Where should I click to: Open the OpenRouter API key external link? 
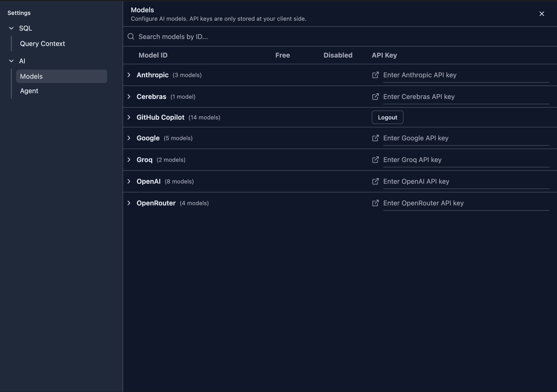[x=375, y=203]
